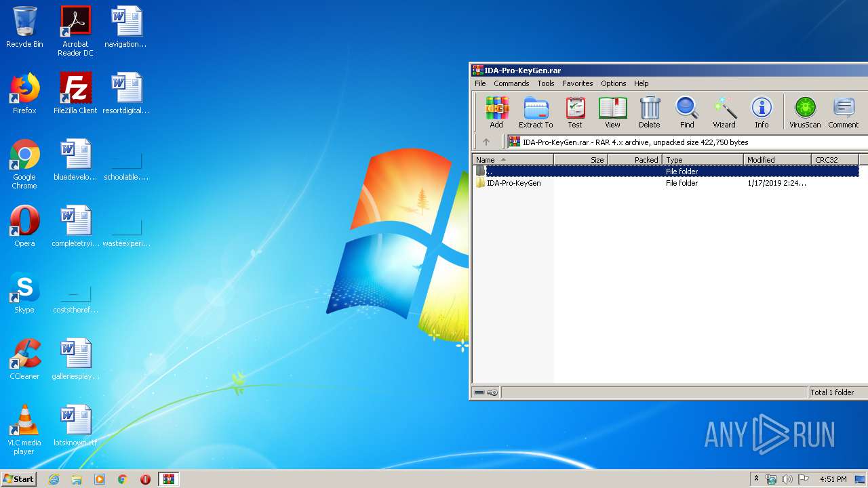This screenshot has width=868, height=488.
Task: Open media player taskbar icon
Action: (x=100, y=479)
